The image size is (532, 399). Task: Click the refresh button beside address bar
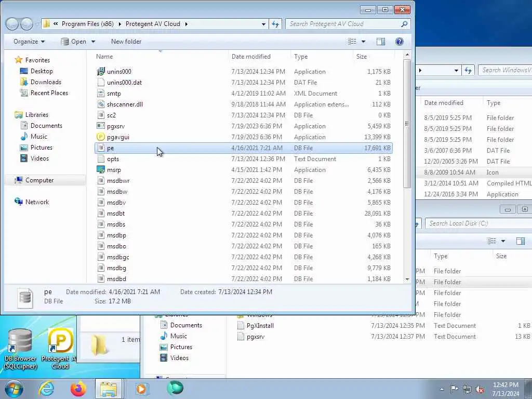(275, 24)
